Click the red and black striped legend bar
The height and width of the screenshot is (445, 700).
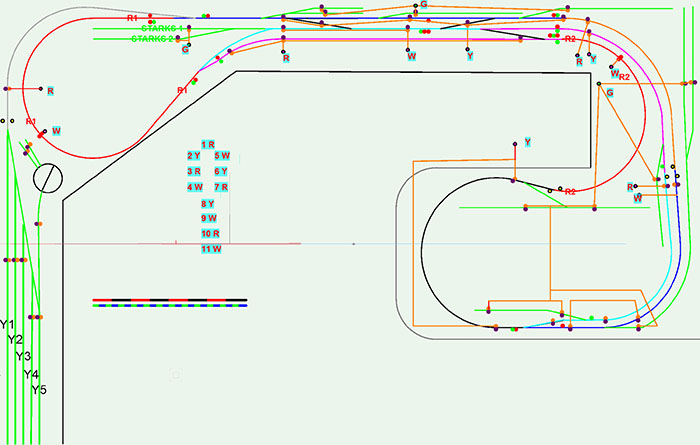pyautogui.click(x=170, y=300)
